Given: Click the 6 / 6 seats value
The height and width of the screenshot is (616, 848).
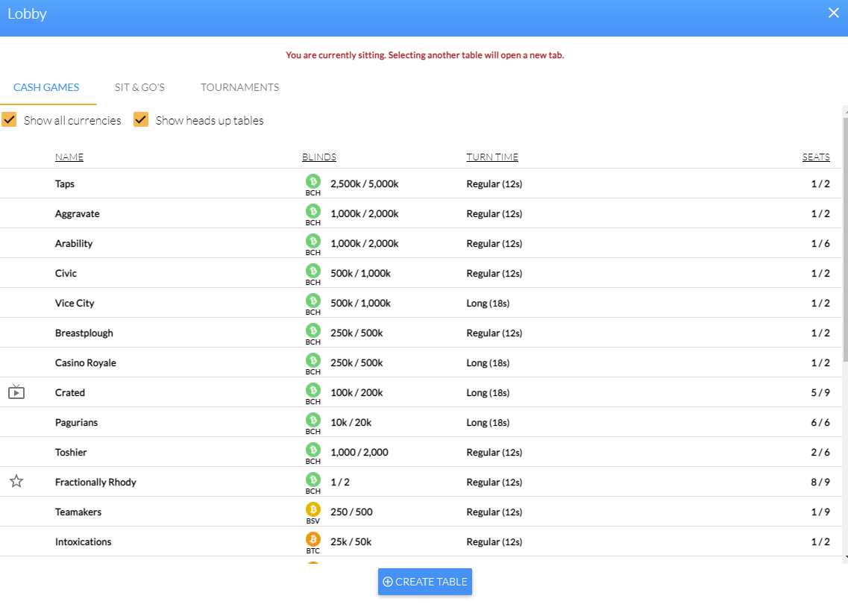Looking at the screenshot, I should coord(820,422).
